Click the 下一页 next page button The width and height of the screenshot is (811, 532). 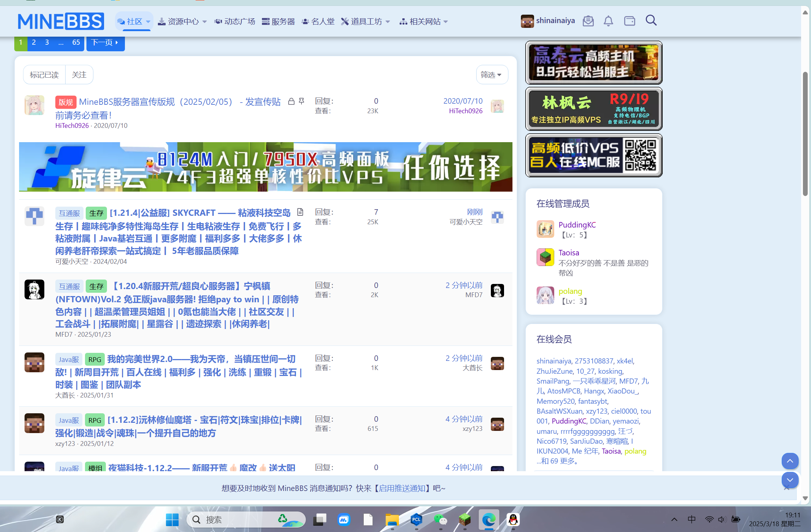pos(105,43)
